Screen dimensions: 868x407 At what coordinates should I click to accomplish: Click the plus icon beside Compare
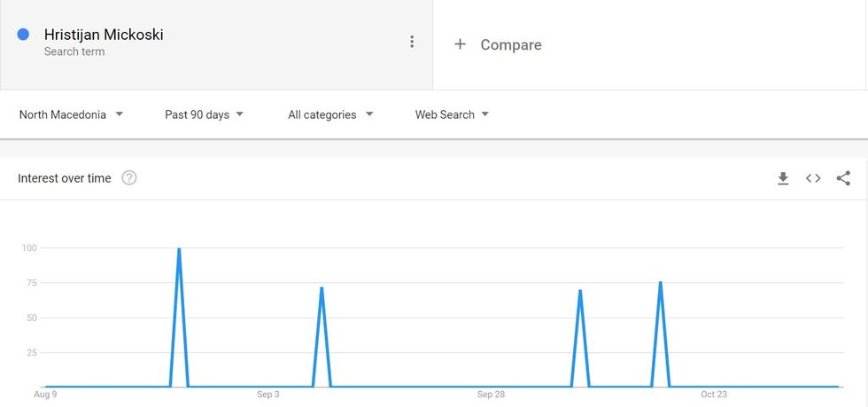tap(460, 44)
